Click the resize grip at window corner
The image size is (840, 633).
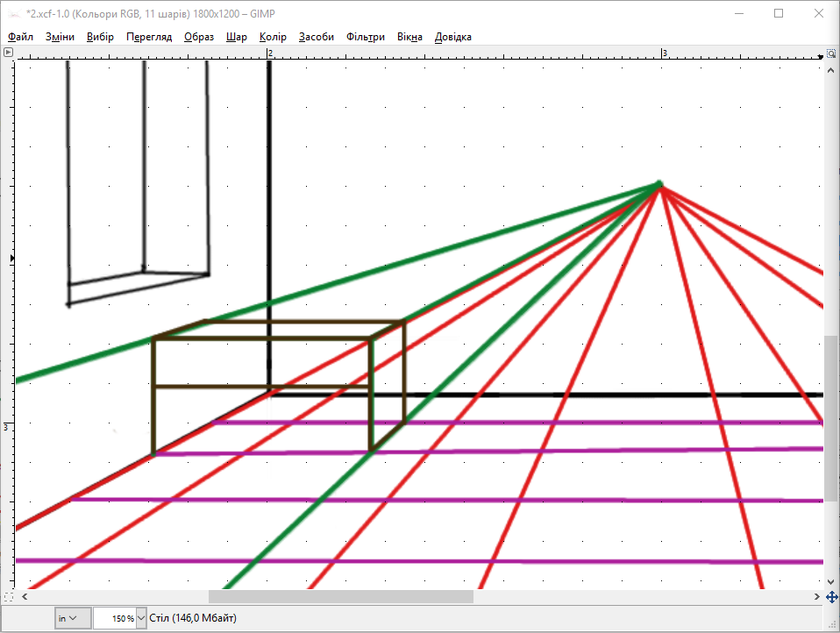pyautogui.click(x=834, y=626)
